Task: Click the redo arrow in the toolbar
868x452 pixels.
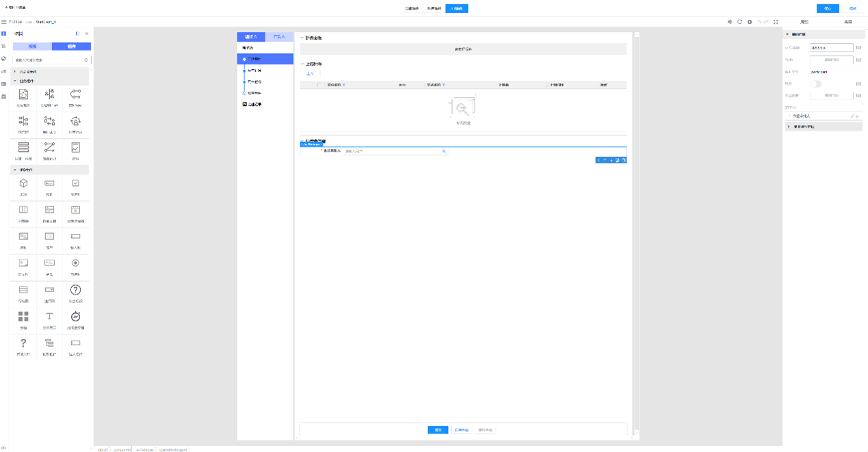Action: tap(766, 22)
